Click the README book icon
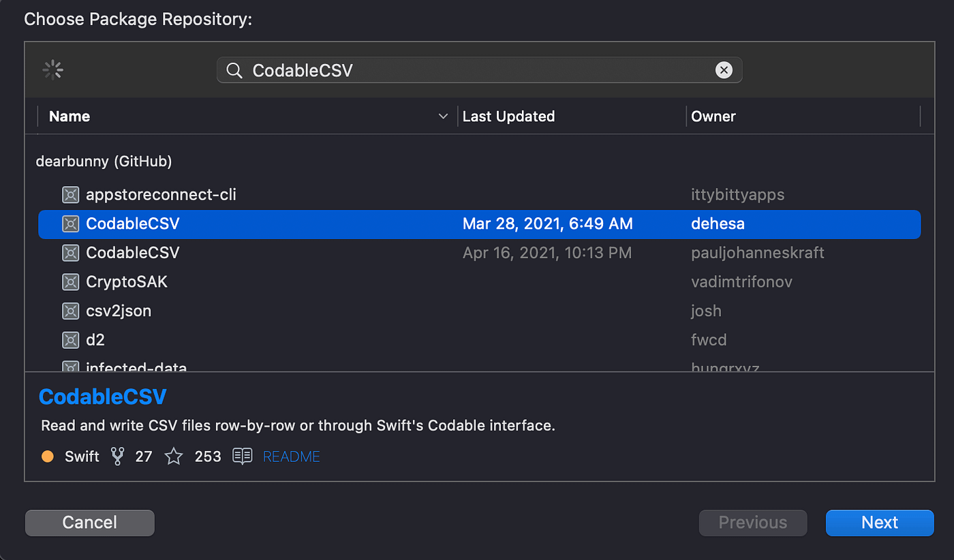This screenshot has height=560, width=954. pyautogui.click(x=242, y=456)
